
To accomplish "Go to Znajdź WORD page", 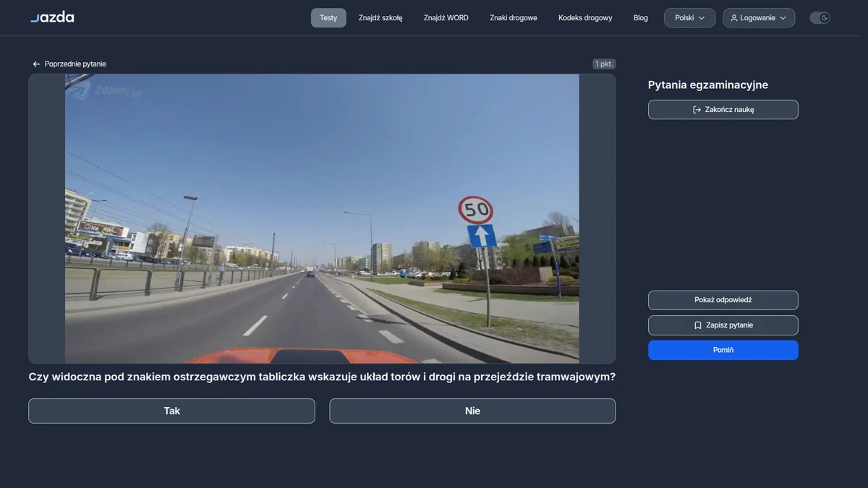I will (446, 18).
